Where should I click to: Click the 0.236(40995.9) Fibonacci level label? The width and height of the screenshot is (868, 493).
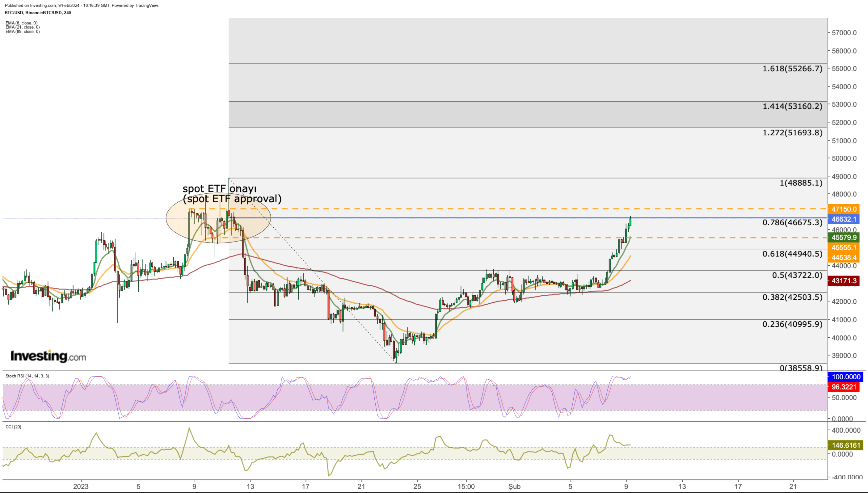[x=792, y=324]
